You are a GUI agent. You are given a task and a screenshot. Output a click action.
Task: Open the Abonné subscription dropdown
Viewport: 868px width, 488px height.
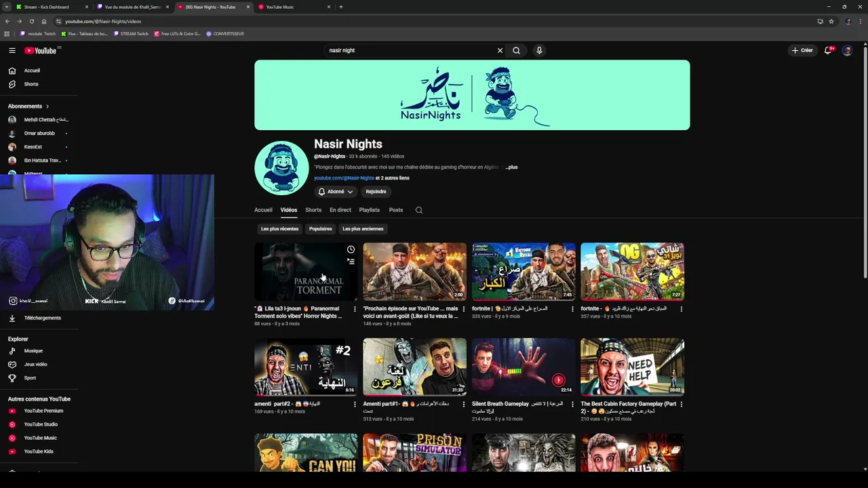coord(336,192)
